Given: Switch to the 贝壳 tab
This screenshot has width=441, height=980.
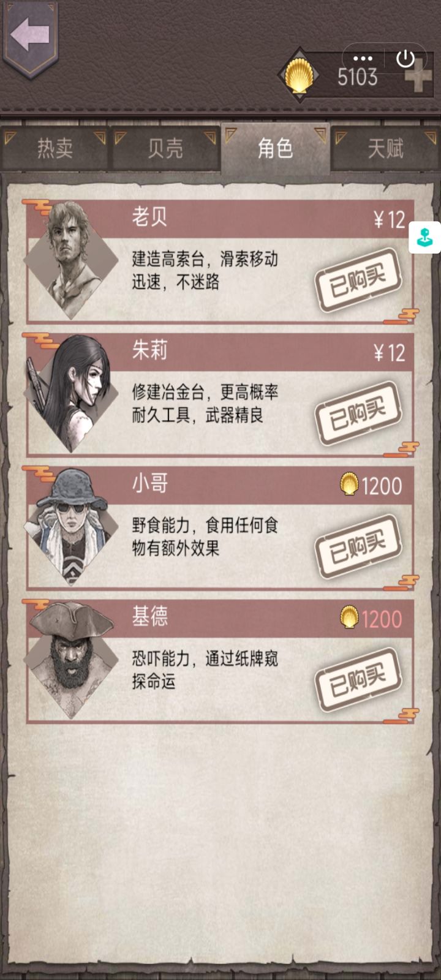Looking at the screenshot, I should point(165,149).
